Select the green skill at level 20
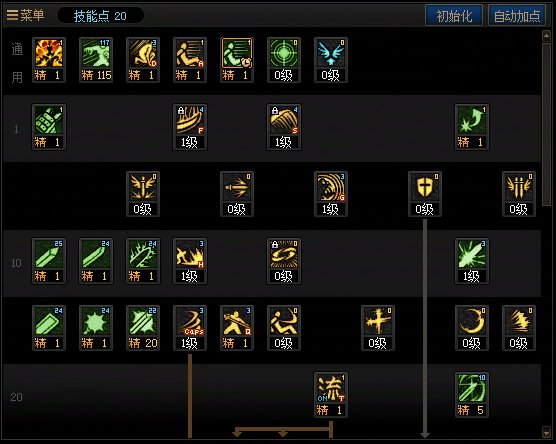This screenshot has height=444, width=556. coord(143,328)
